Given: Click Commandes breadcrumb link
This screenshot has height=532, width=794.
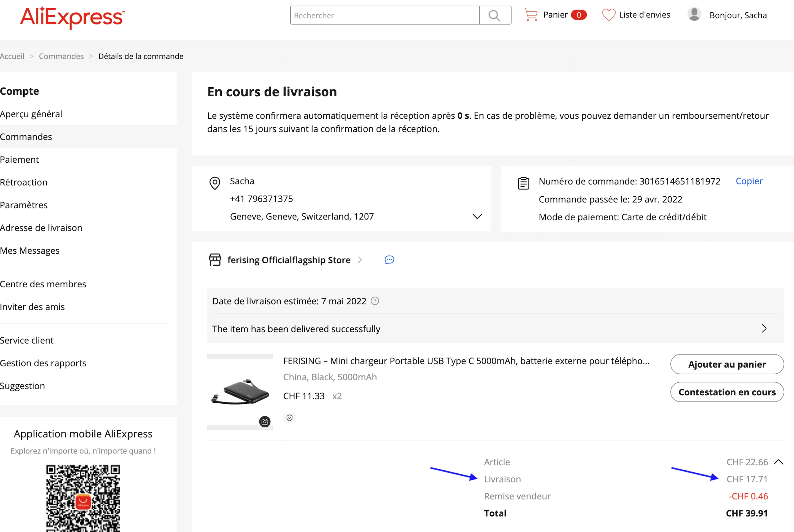Looking at the screenshot, I should pyautogui.click(x=61, y=56).
